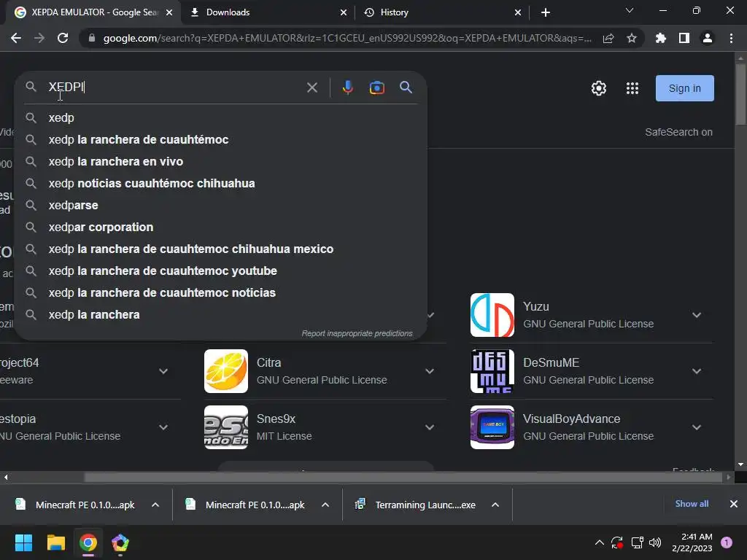This screenshot has width=747, height=560.
Task: Pick 'xedp noticias cuauhtémoc chihuahua' suggestion
Action: 220,183
